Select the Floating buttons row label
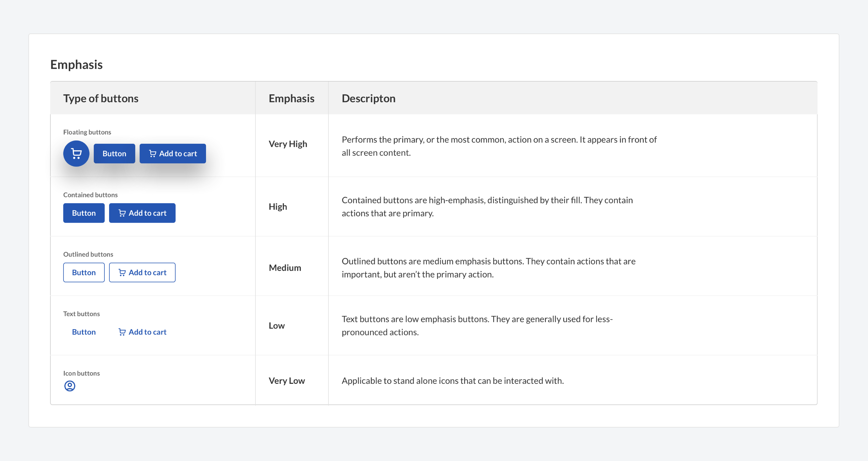Screen dimensions: 868x461 (87, 132)
